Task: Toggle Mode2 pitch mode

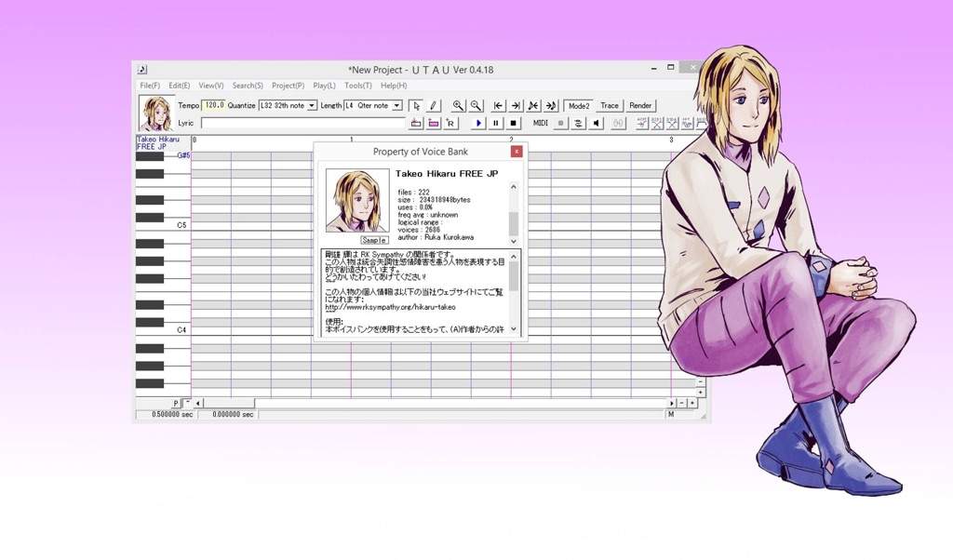Action: pyautogui.click(x=579, y=106)
